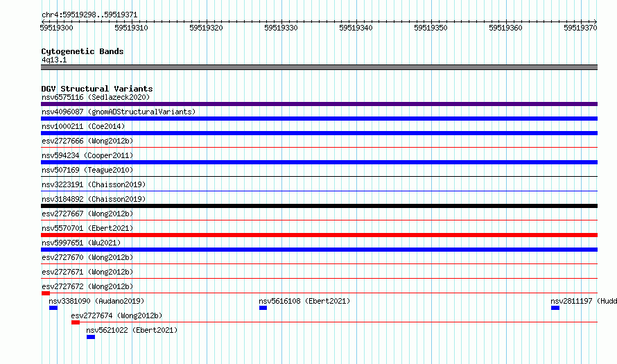Click the blue bar under nsv5997651
Screen dimensions: 617x364
click(x=319, y=250)
